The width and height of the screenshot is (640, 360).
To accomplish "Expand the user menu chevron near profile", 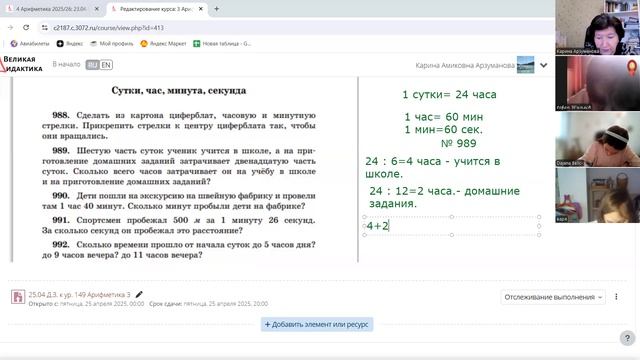I will click(543, 65).
